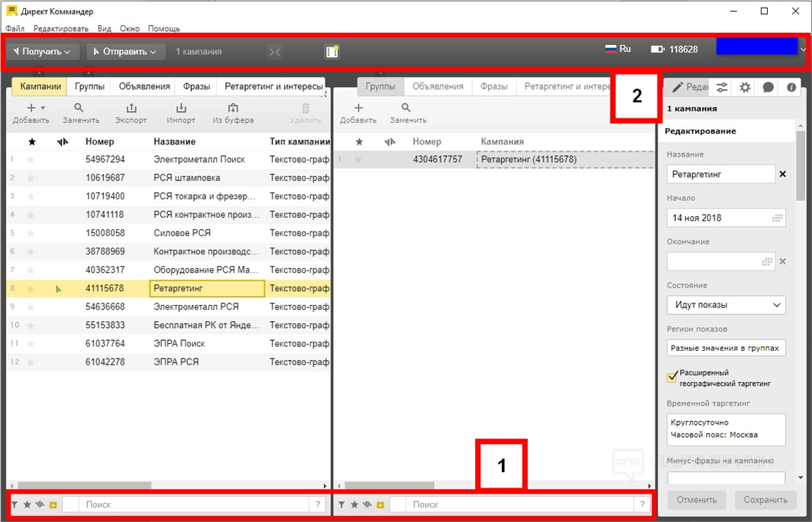Viewport: 812px width, 522px height.
Task: Star the ЭПРА РСЯ campaign
Action: coord(31,362)
